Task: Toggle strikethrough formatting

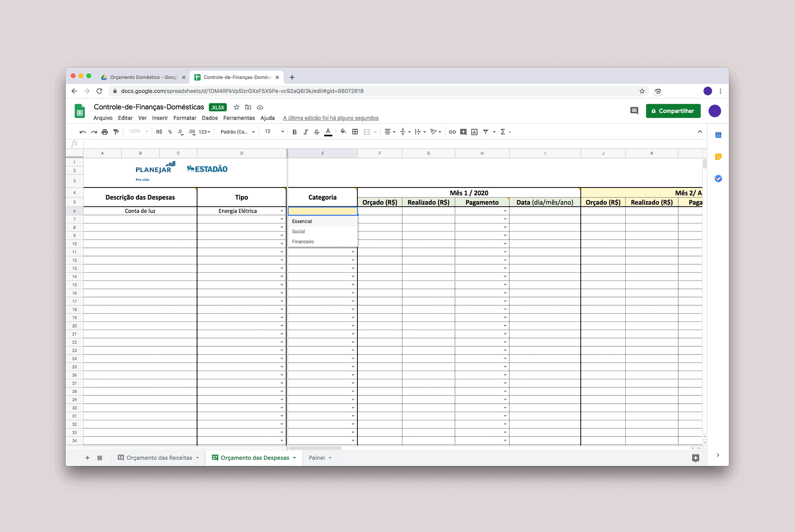Action: (317, 132)
